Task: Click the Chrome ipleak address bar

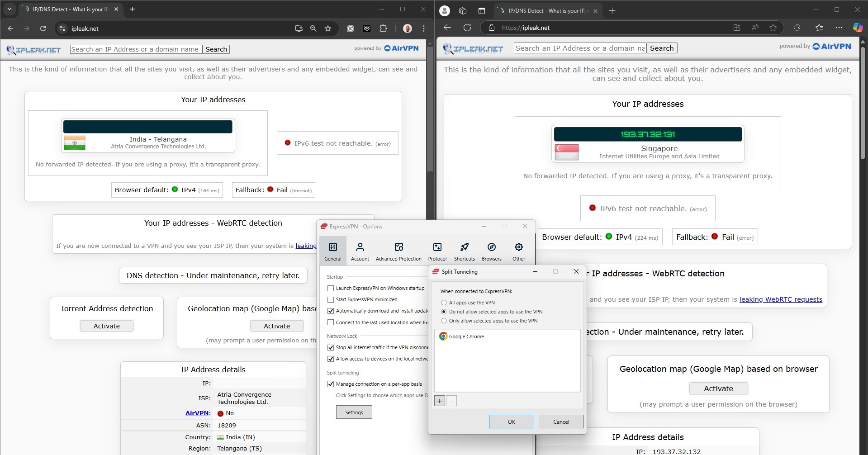Action: pyautogui.click(x=181, y=28)
